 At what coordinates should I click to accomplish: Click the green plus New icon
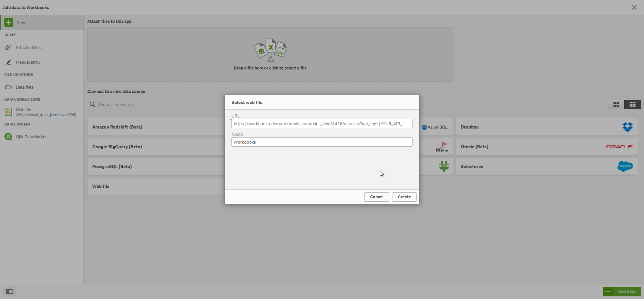(x=9, y=22)
